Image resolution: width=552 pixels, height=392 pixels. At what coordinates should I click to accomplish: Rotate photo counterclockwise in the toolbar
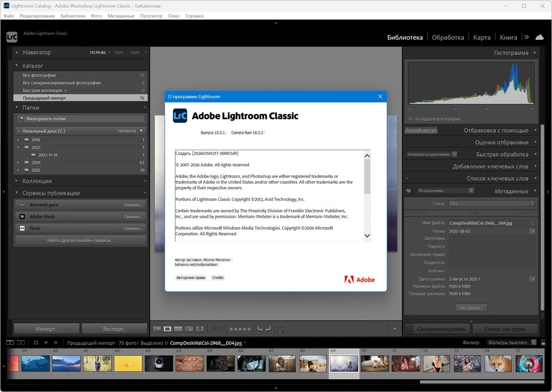[260, 329]
